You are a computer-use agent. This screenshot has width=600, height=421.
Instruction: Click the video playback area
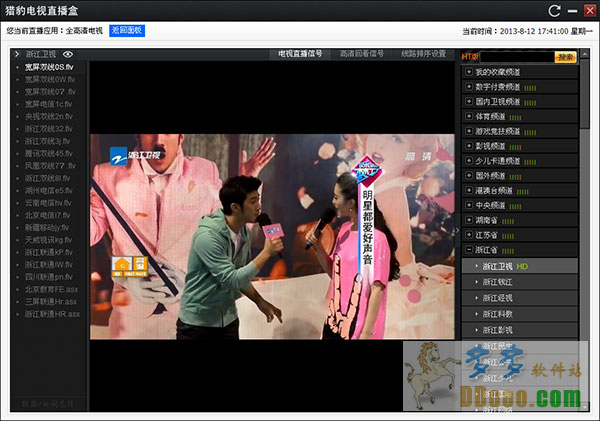point(272,236)
